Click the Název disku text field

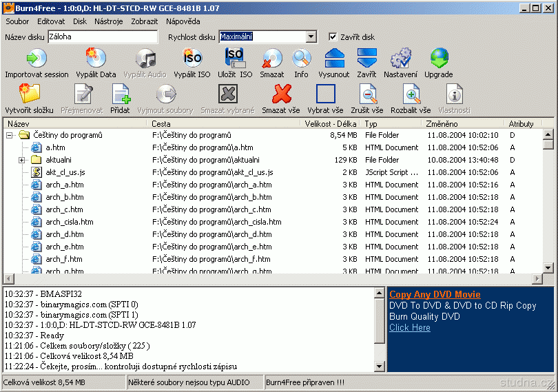point(102,37)
